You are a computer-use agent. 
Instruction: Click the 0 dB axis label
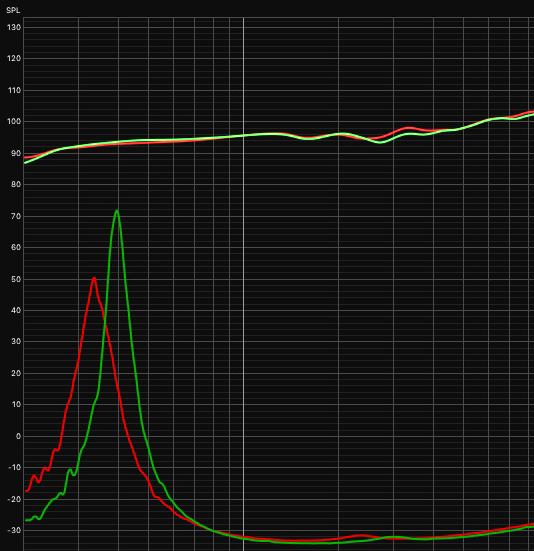(18, 436)
